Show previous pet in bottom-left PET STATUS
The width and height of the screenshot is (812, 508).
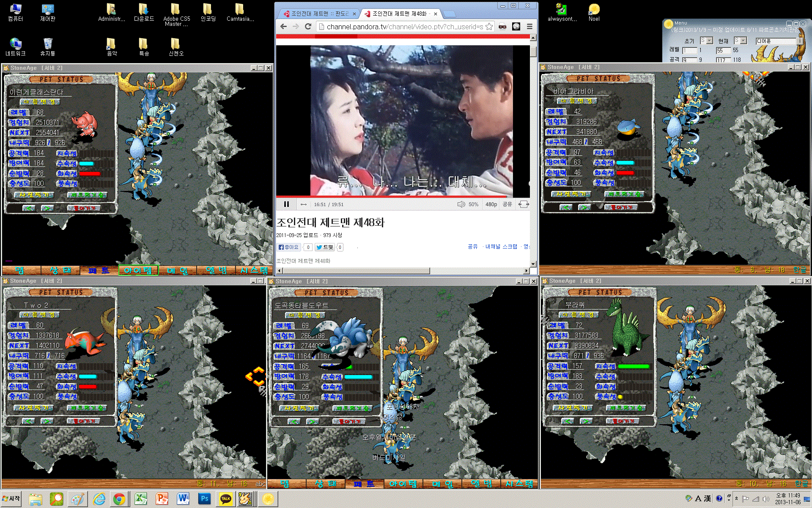[29, 421]
